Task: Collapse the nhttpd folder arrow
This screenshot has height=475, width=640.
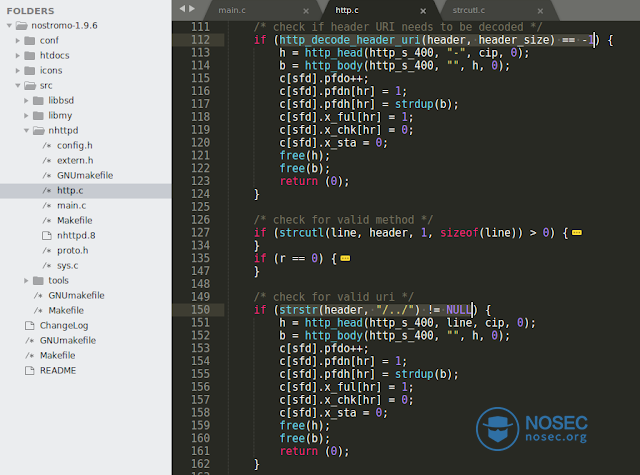Action: coord(26,131)
